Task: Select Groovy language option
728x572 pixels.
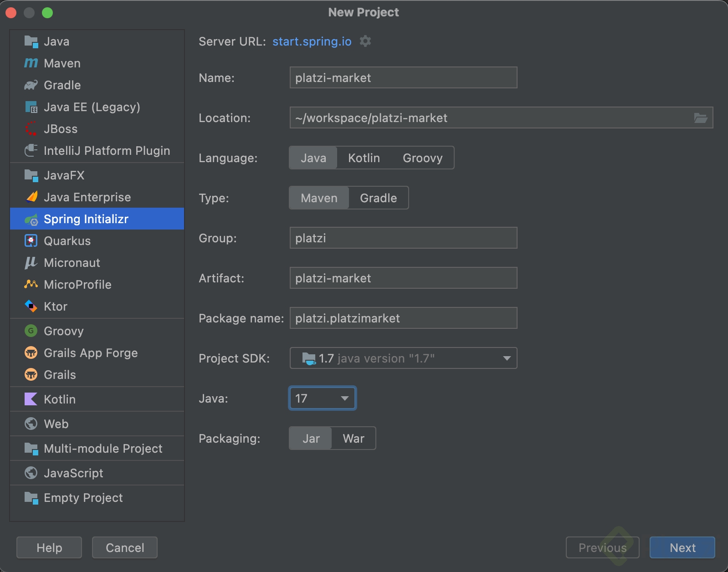Action: point(423,158)
